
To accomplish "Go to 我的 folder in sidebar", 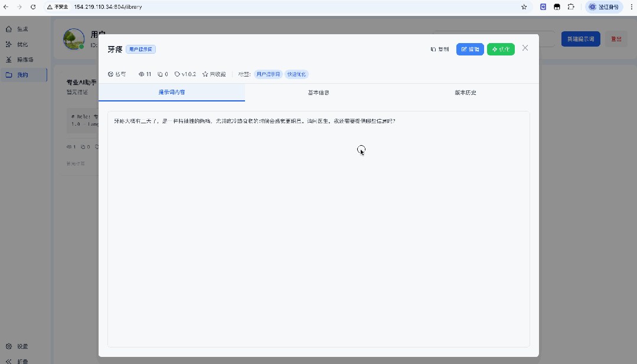I will (x=22, y=75).
